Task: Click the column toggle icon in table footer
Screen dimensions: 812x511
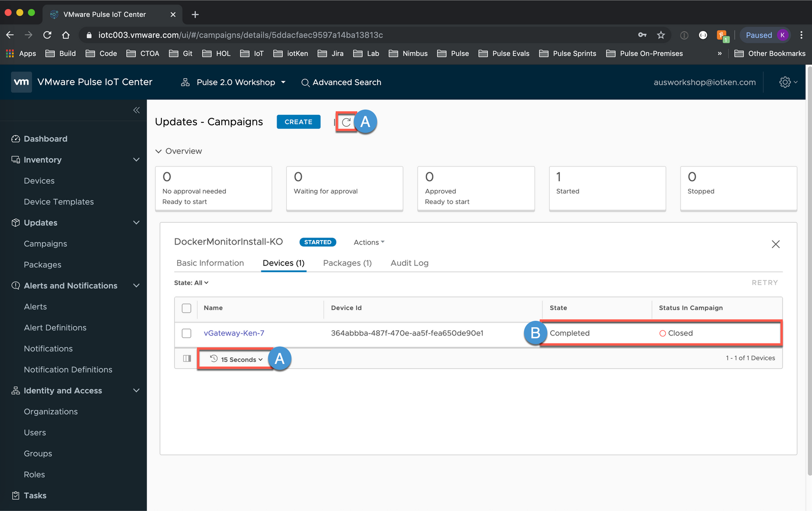Action: (187, 359)
